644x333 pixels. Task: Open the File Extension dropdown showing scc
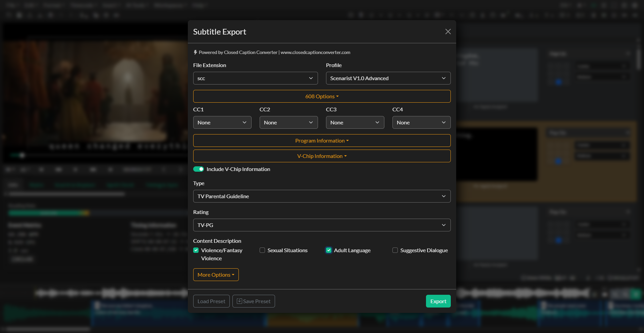pyautogui.click(x=255, y=78)
